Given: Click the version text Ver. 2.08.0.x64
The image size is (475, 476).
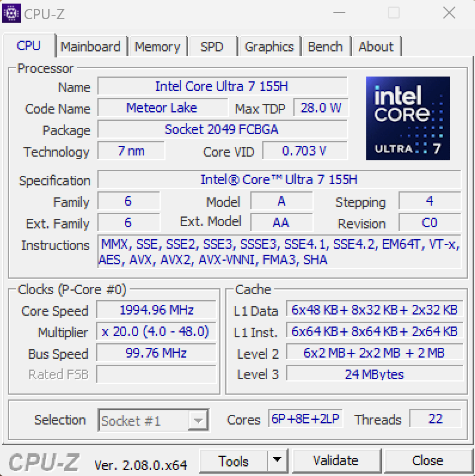Looking at the screenshot, I should click(141, 465).
